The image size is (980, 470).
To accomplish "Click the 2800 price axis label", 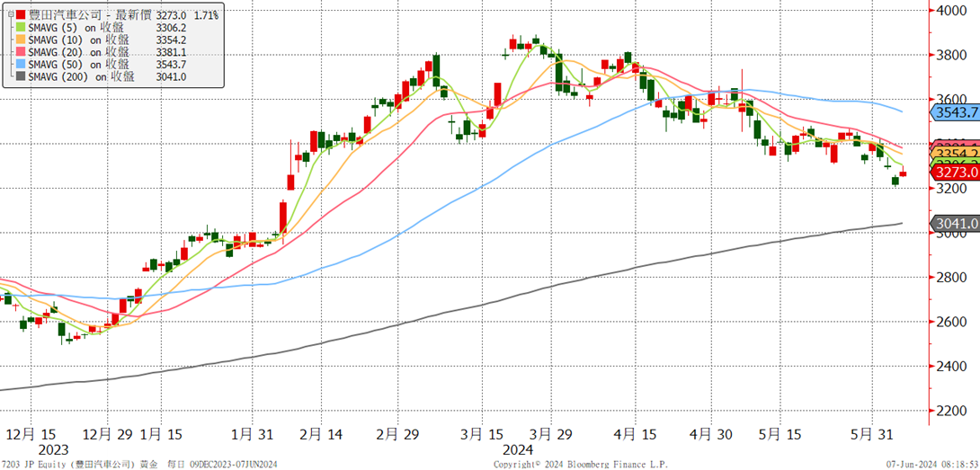I will click(951, 278).
